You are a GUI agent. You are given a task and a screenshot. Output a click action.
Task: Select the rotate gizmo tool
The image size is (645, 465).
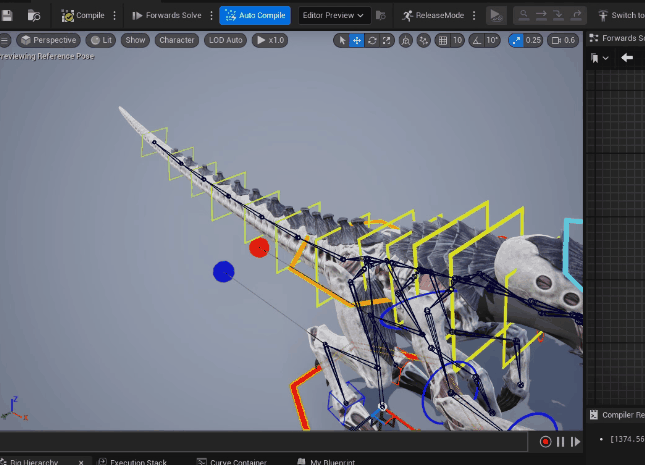point(372,40)
